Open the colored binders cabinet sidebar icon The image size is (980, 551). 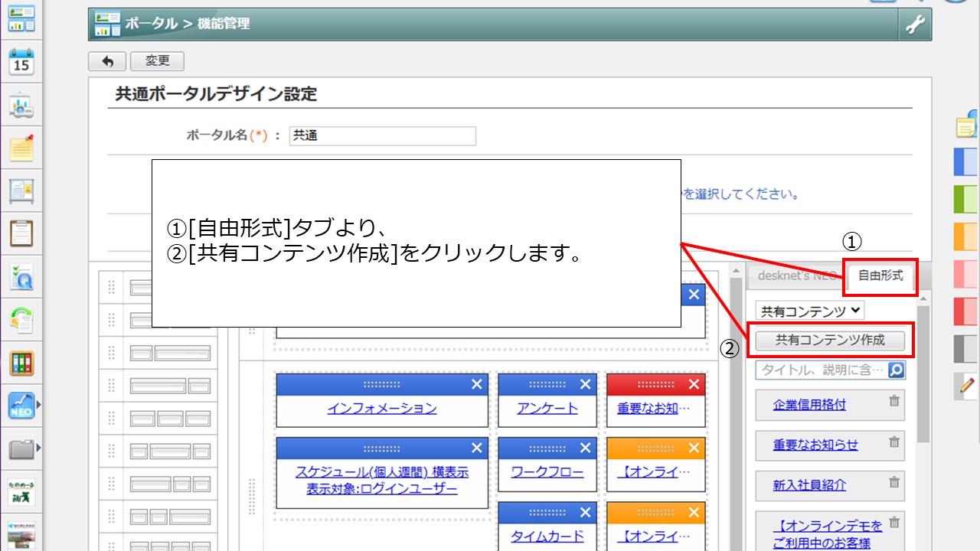point(21,363)
